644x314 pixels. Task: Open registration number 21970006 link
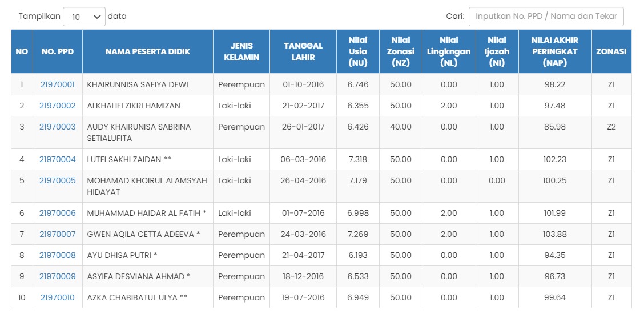click(x=57, y=213)
